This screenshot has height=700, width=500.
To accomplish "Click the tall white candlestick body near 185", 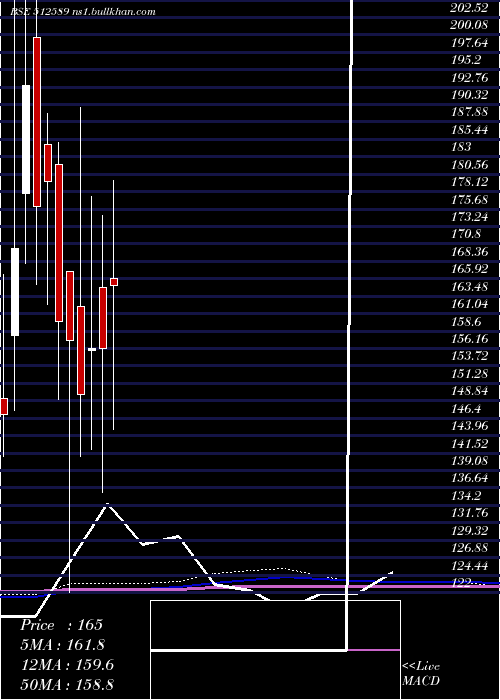I will click(26, 139).
